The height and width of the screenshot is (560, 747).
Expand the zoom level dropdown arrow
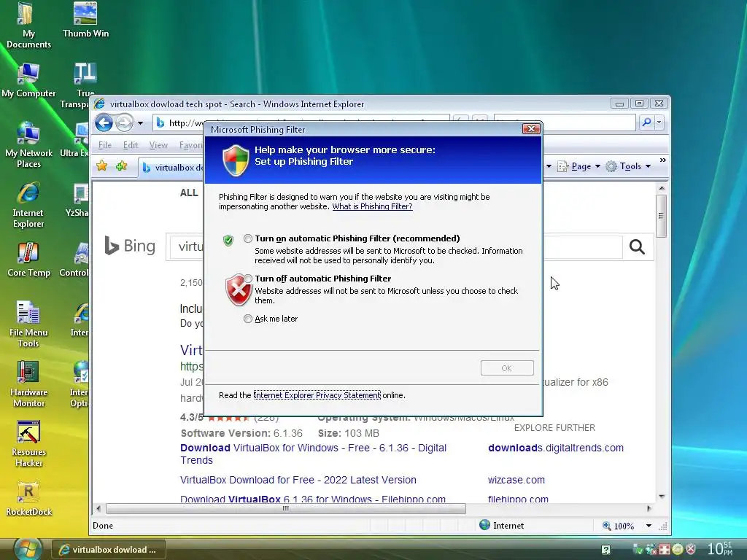click(649, 526)
